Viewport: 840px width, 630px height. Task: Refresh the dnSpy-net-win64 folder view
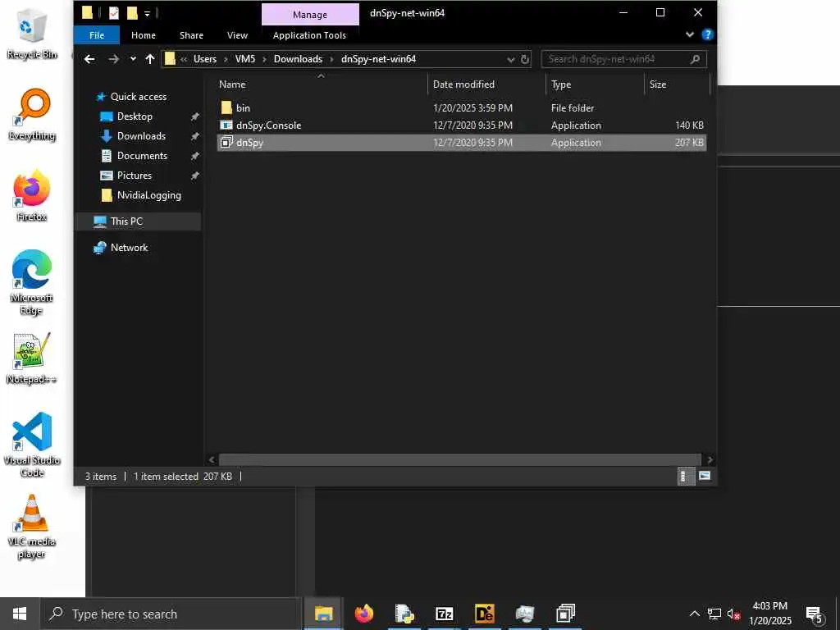pos(525,59)
